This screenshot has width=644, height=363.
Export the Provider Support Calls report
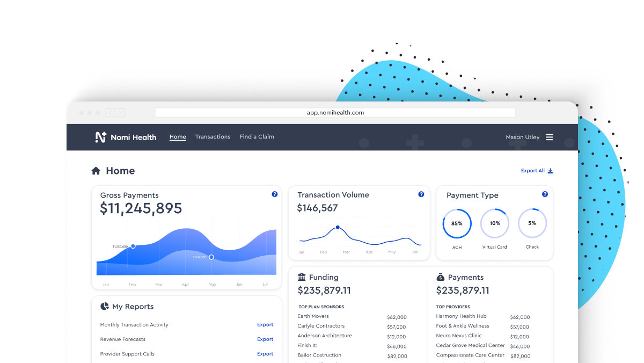pos(265,354)
